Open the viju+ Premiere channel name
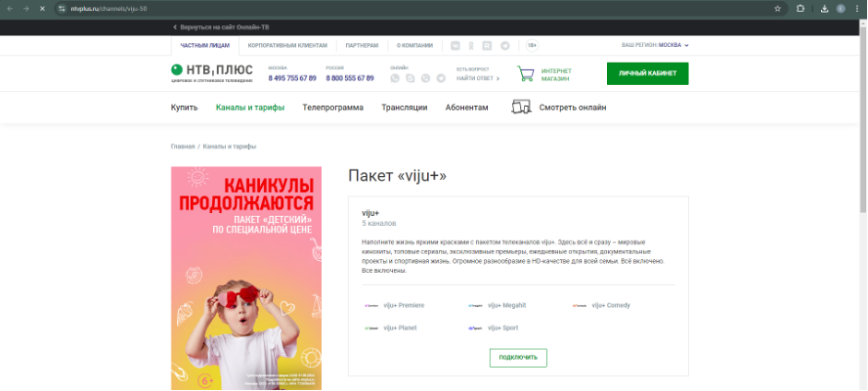 tap(403, 305)
